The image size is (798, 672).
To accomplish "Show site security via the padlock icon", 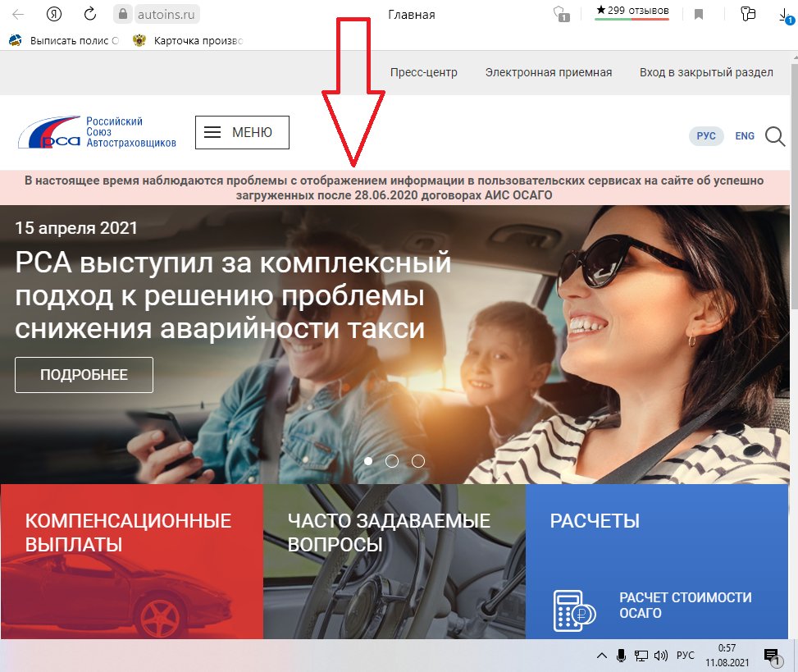I will coord(123,14).
